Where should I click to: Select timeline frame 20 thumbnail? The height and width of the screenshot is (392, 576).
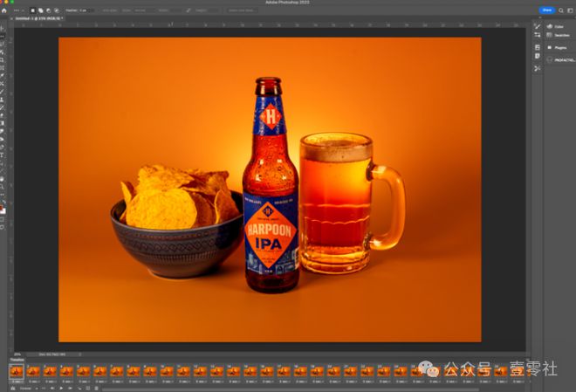point(333,371)
